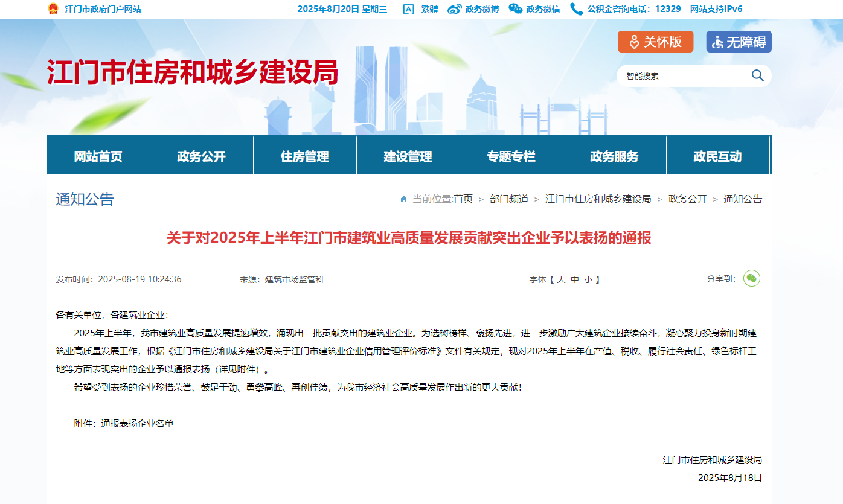Enable 无障碍 accessibility mode
Viewport: 843px width, 504px height.
click(739, 42)
